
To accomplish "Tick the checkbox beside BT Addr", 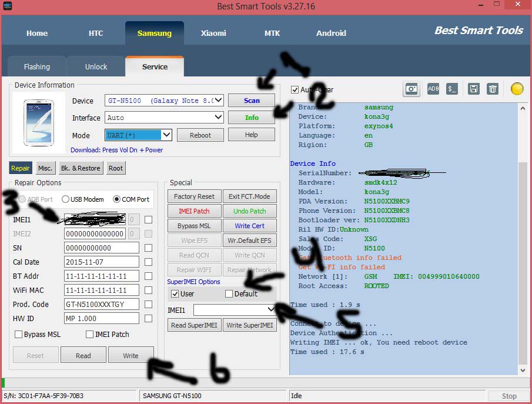I will click(x=148, y=276).
